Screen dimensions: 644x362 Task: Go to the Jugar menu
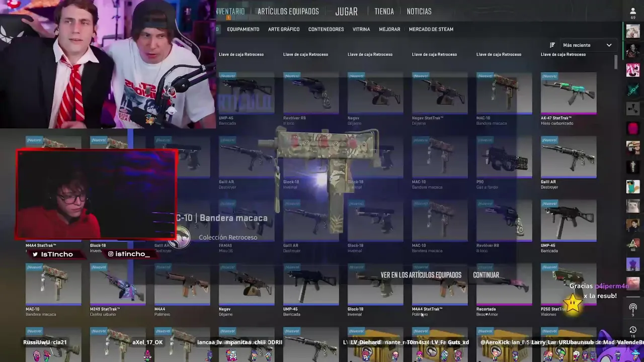[346, 11]
